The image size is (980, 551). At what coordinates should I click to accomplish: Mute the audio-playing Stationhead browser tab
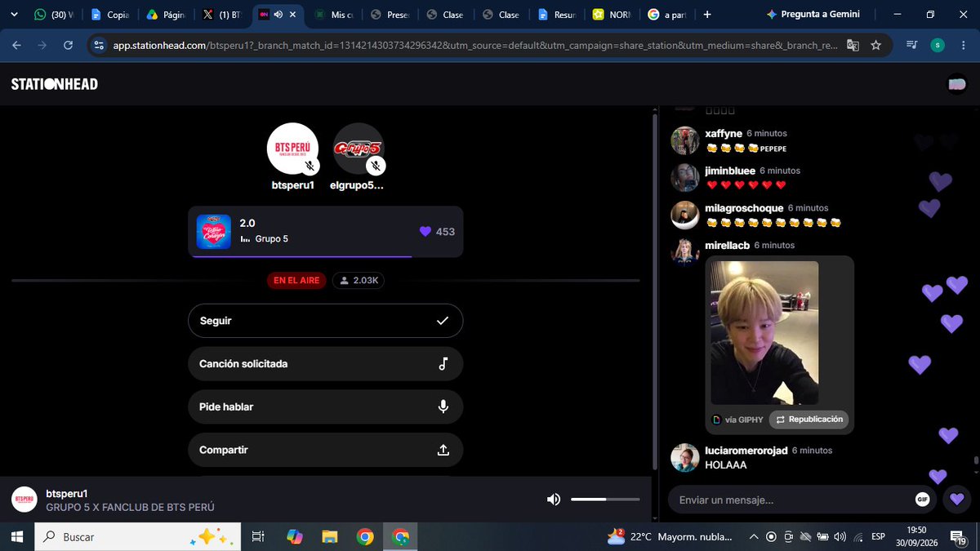point(278,15)
